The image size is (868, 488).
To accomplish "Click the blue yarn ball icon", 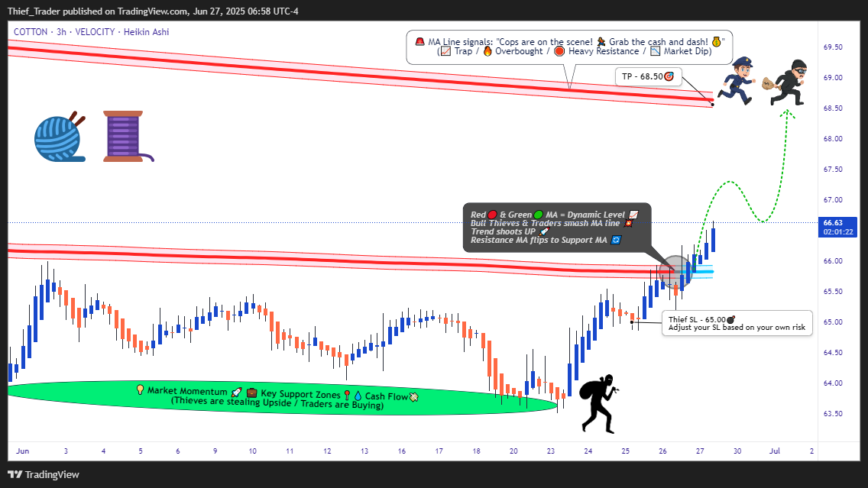I will click(x=60, y=136).
